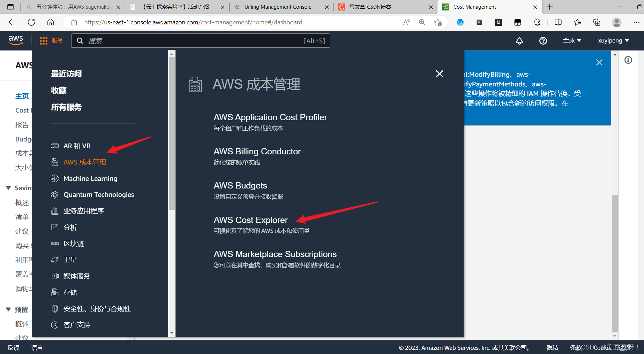Click the 卫星 category icon
Image resolution: width=644 pixels, height=354 pixels.
(x=55, y=260)
